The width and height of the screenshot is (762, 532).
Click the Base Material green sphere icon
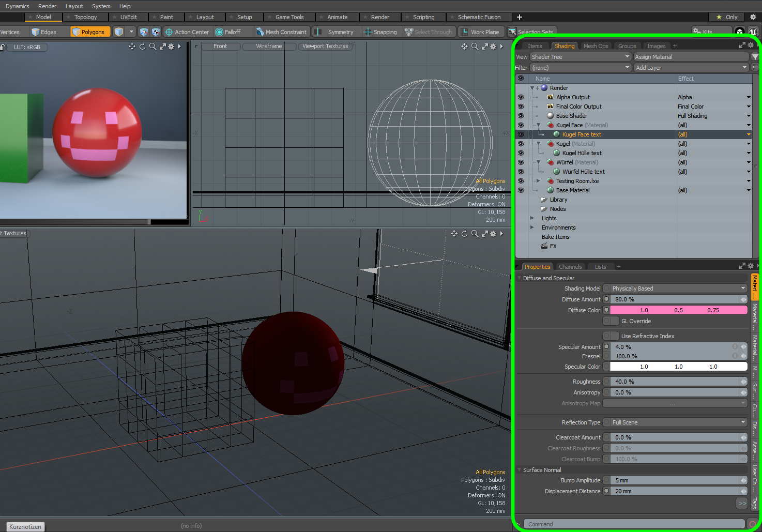click(551, 190)
